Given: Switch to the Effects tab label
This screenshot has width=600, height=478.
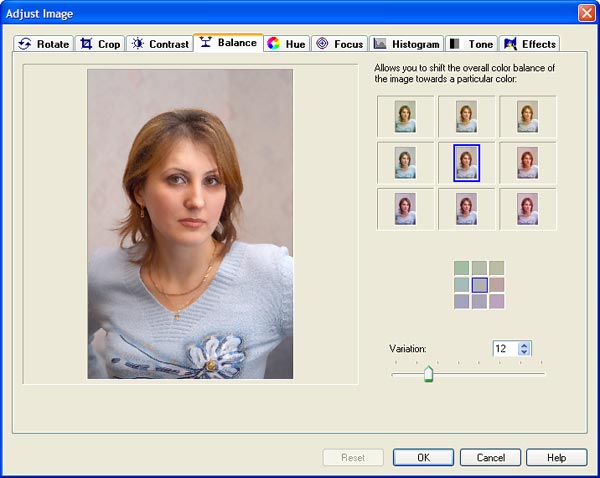Looking at the screenshot, I should click(539, 44).
